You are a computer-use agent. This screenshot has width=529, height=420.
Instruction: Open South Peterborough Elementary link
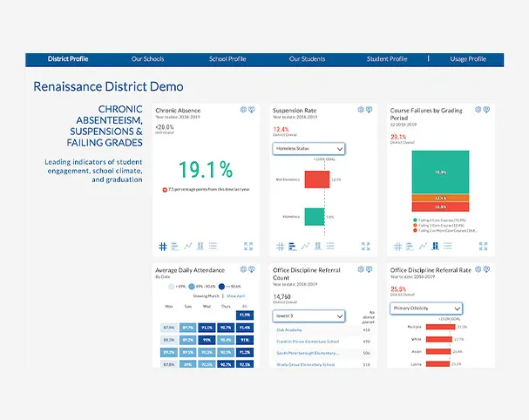308,353
